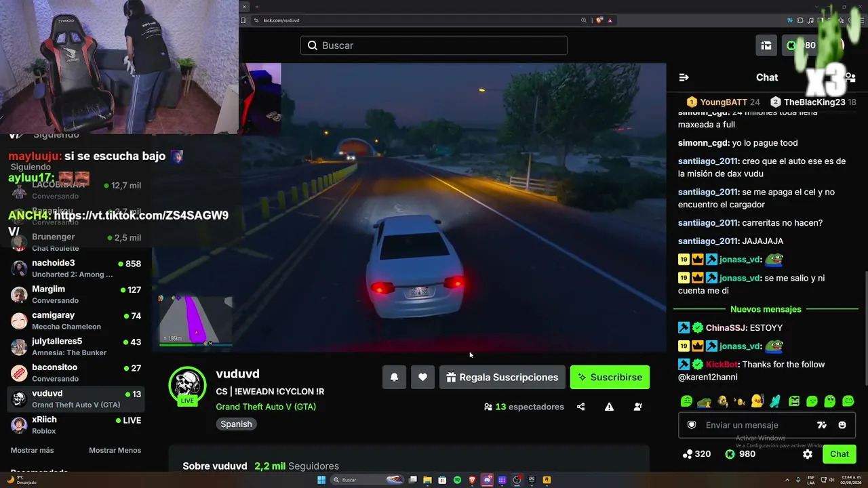Open baconsitoo channel in sidebar

click(76, 373)
